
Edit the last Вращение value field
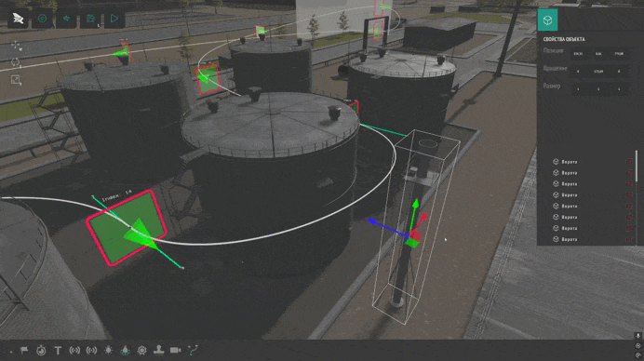tap(619, 72)
